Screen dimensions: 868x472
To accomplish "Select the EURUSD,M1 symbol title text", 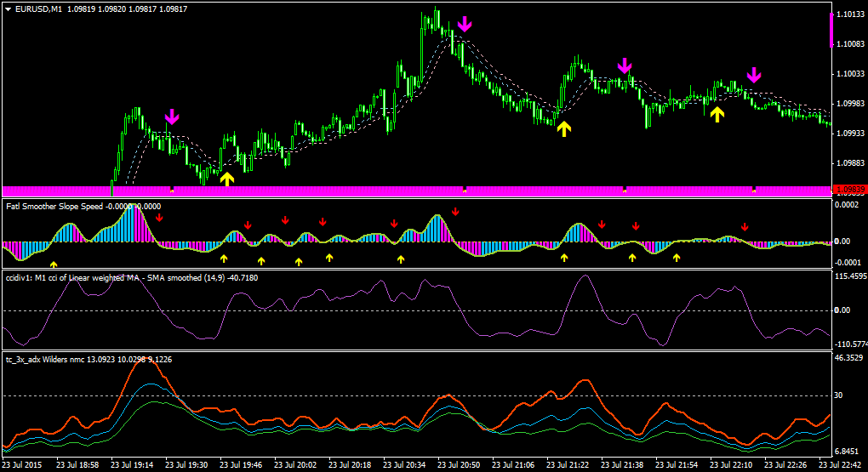I will click(x=39, y=9).
